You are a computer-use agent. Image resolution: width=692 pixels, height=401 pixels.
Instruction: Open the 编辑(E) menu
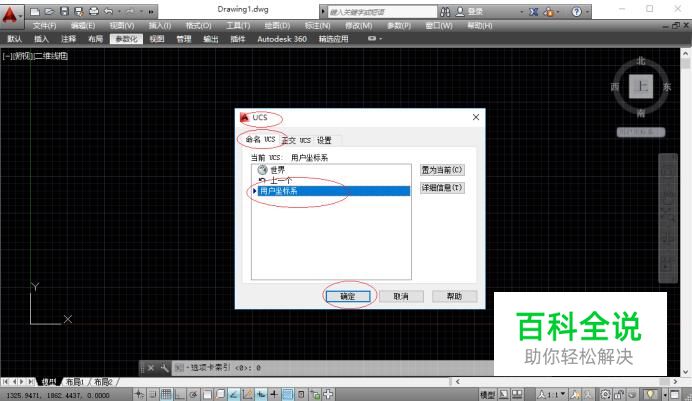(83, 26)
